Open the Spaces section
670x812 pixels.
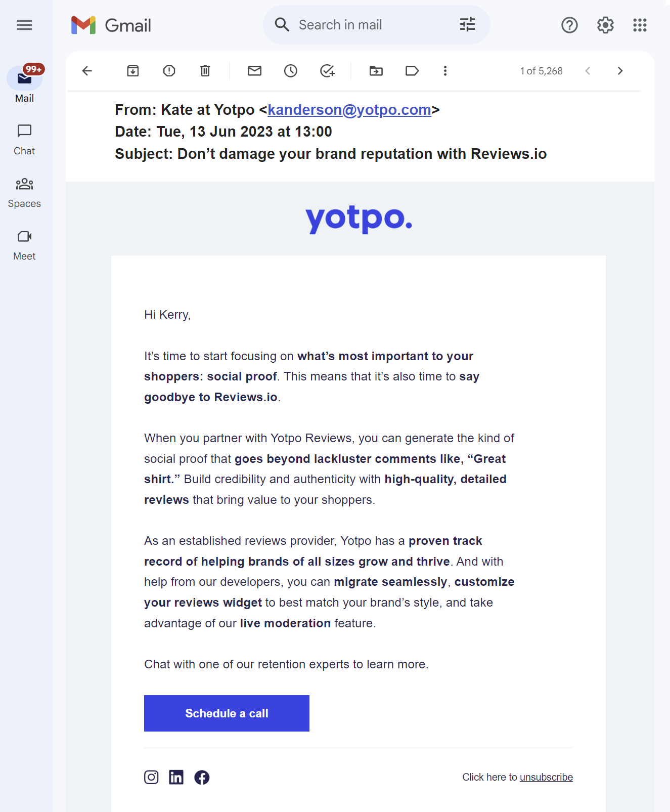24,192
